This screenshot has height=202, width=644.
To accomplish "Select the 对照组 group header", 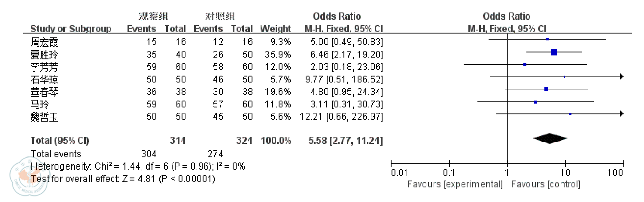I will coord(220,17).
